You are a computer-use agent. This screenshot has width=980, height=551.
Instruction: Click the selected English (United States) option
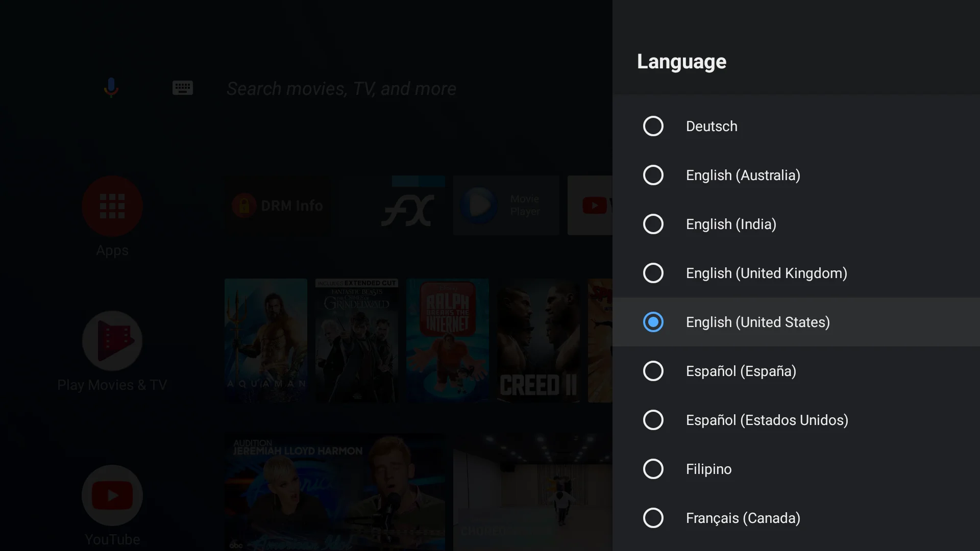pyautogui.click(x=796, y=322)
